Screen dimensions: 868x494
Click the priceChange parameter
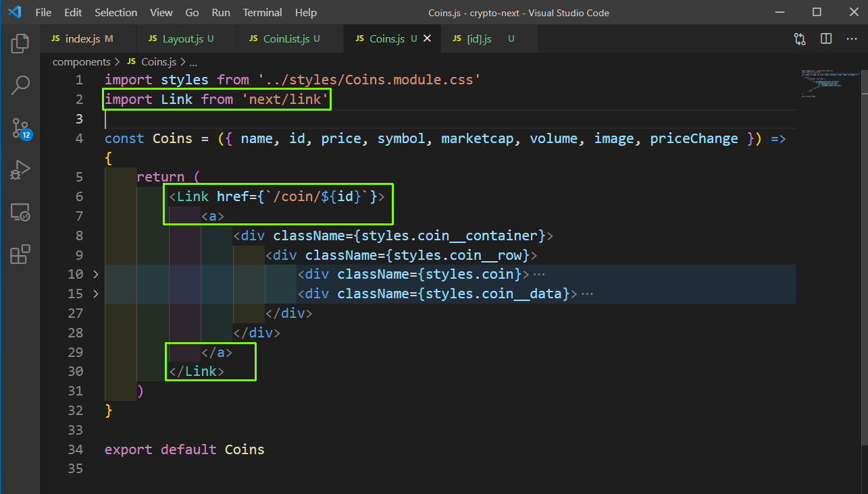click(x=694, y=138)
